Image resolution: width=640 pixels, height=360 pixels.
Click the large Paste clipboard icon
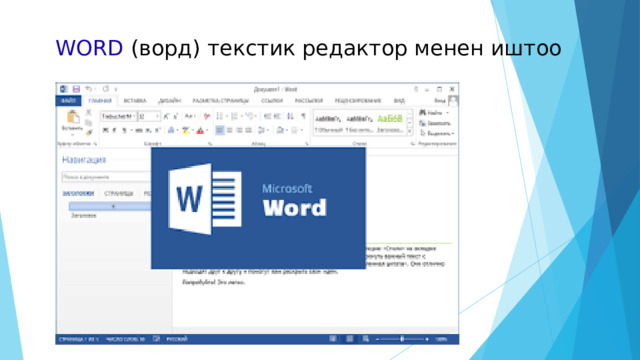tap(73, 117)
